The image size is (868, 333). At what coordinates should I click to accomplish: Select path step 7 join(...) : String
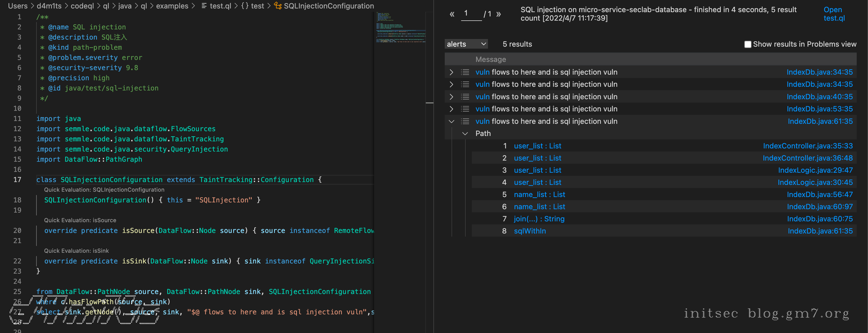539,219
